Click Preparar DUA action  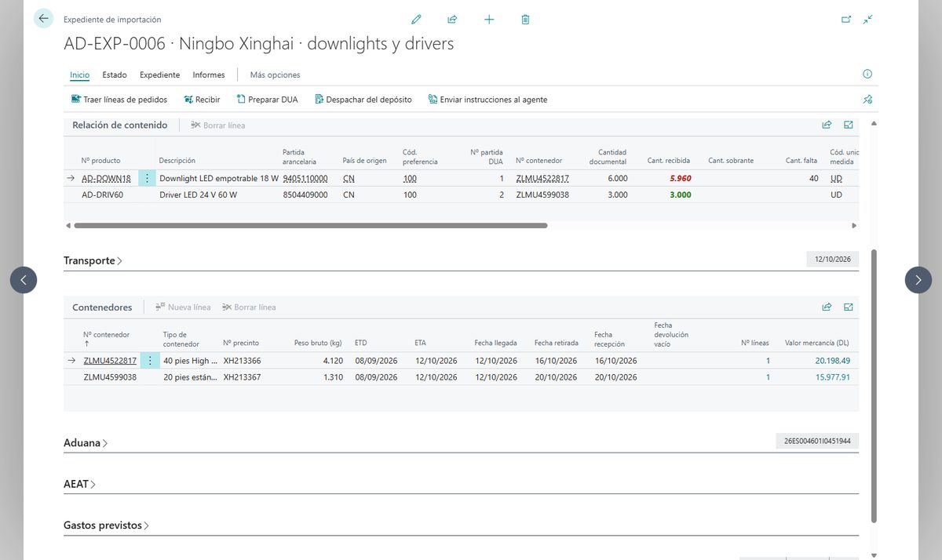click(267, 100)
